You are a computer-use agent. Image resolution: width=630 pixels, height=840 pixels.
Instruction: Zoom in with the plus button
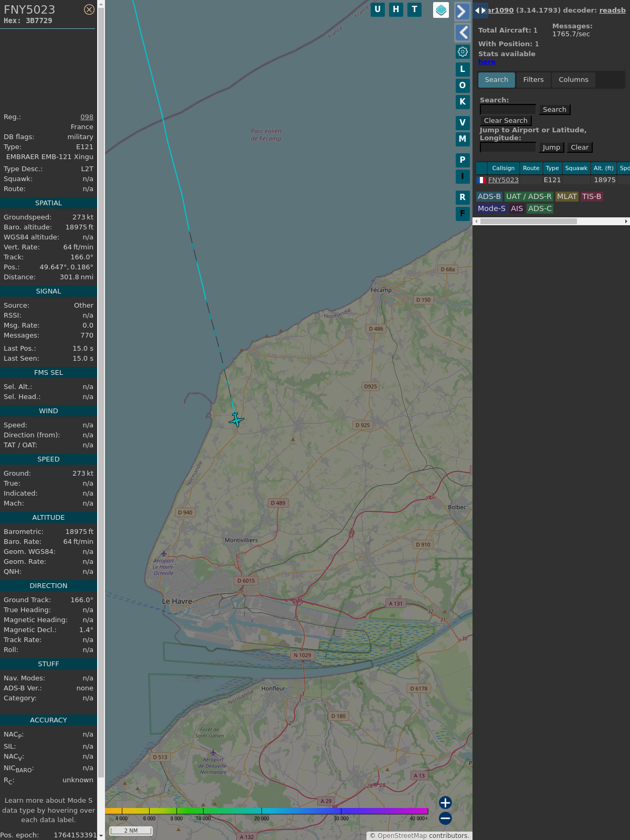click(x=445, y=803)
